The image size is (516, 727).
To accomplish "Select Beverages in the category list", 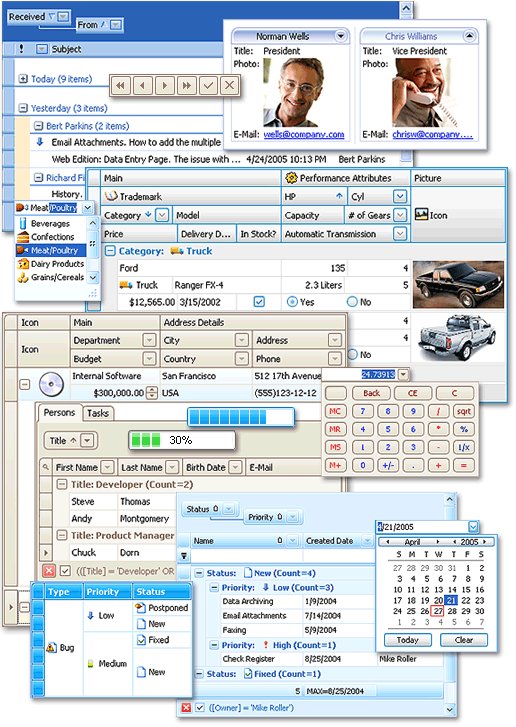I will tap(50, 223).
